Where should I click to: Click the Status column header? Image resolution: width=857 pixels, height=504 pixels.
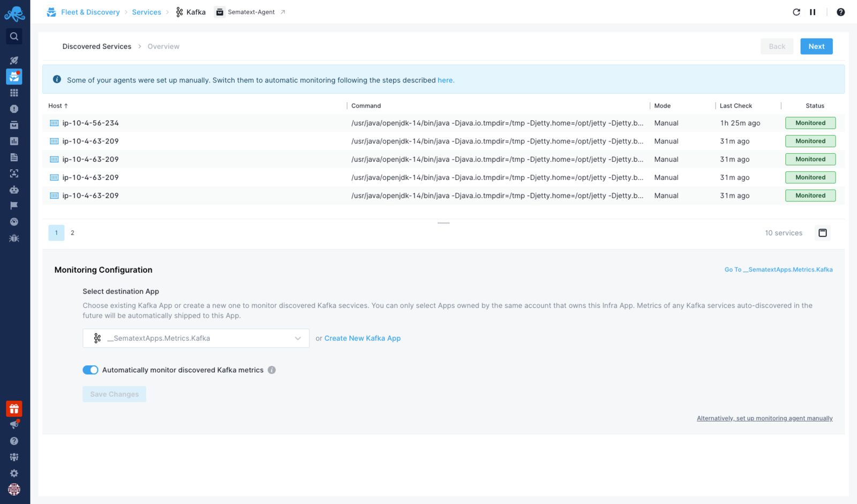815,106
